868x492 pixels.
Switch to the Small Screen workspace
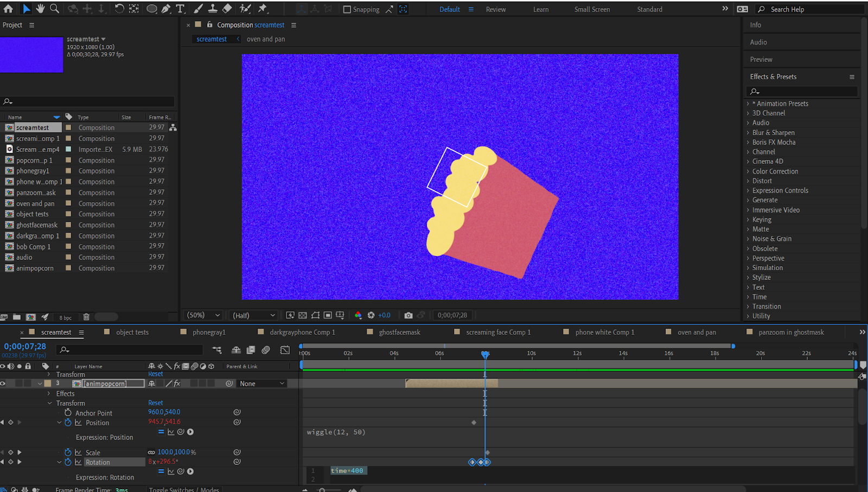coord(592,9)
